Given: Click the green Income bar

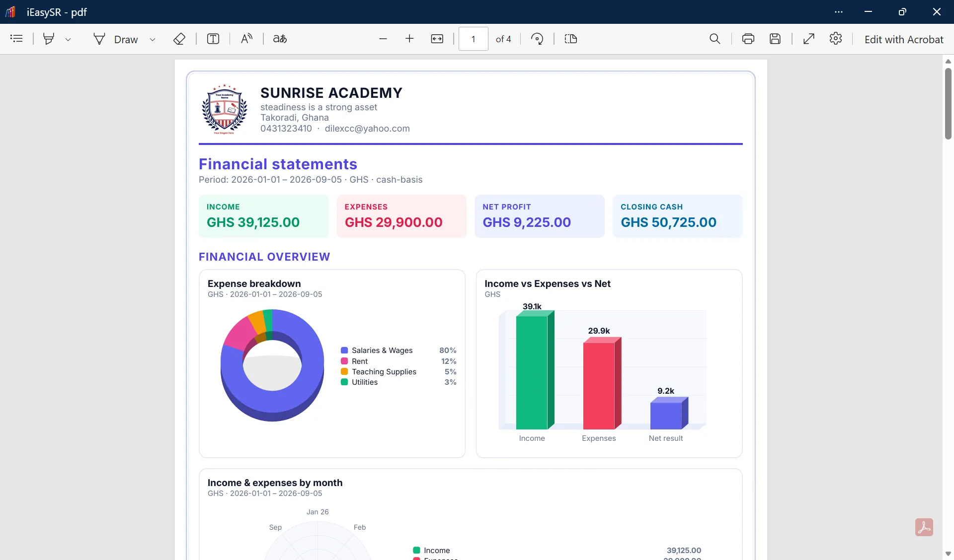Looking at the screenshot, I should click(x=535, y=370).
